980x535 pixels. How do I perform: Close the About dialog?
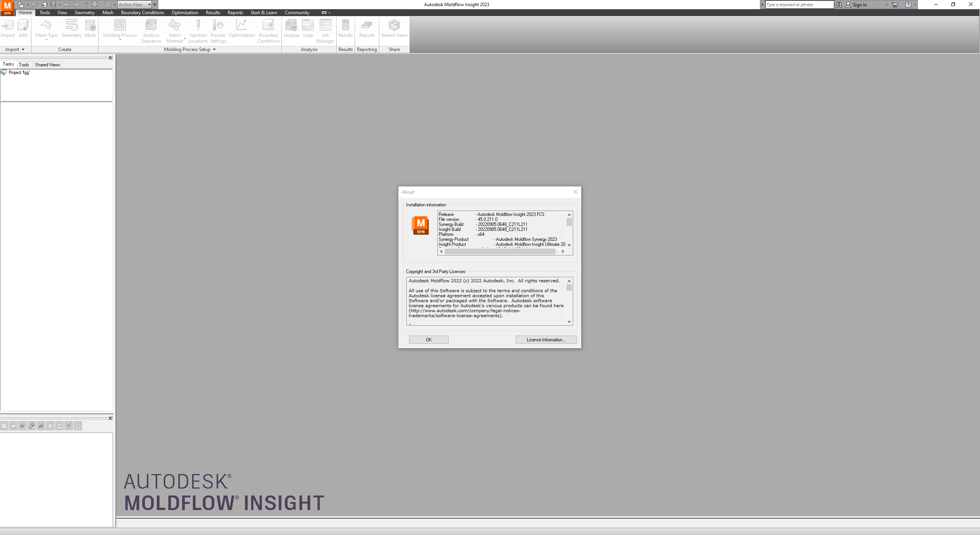click(576, 192)
